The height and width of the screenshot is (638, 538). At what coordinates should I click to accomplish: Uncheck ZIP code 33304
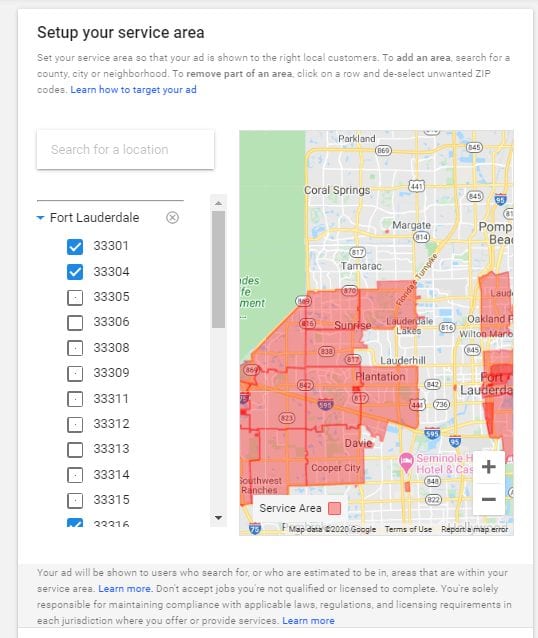(75, 272)
